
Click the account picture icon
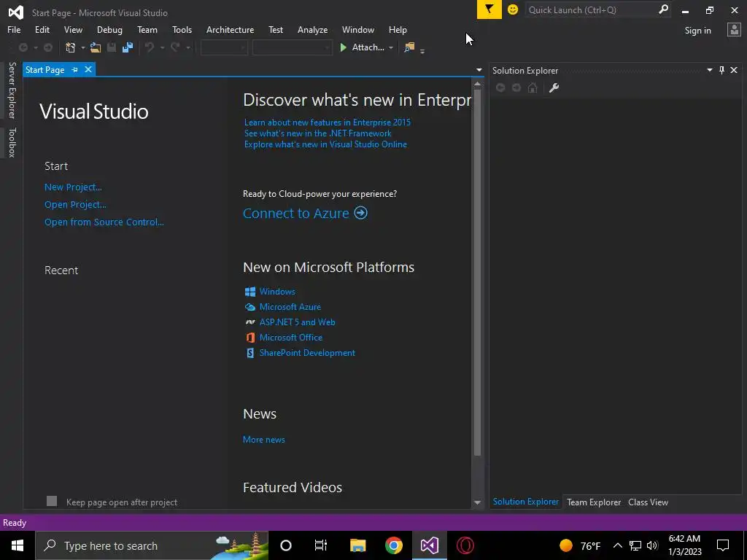[734, 30]
